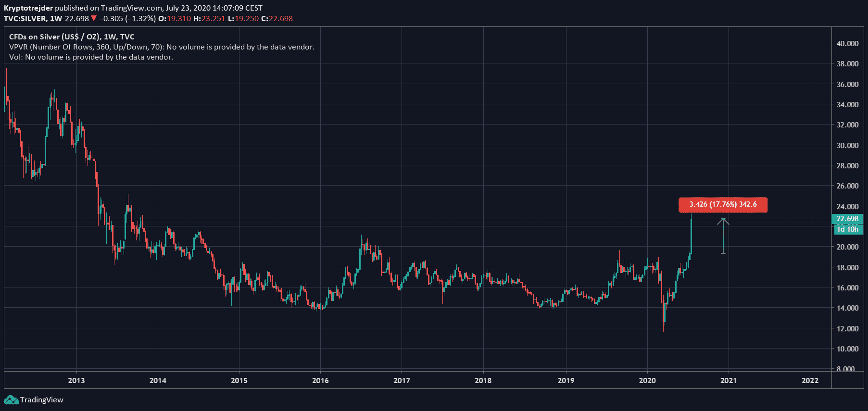Click the measurement arrow head near 2021
This screenshot has width=868, height=411.
pyautogui.click(x=723, y=221)
